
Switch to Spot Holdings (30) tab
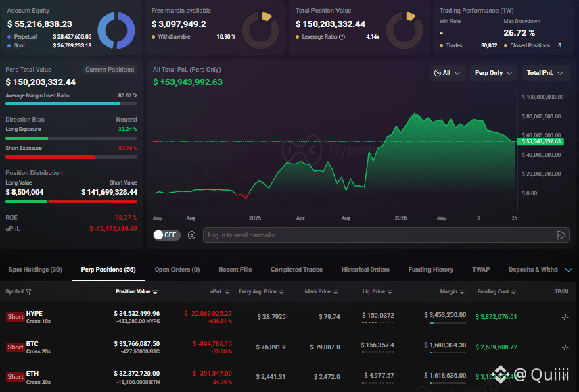tap(35, 270)
